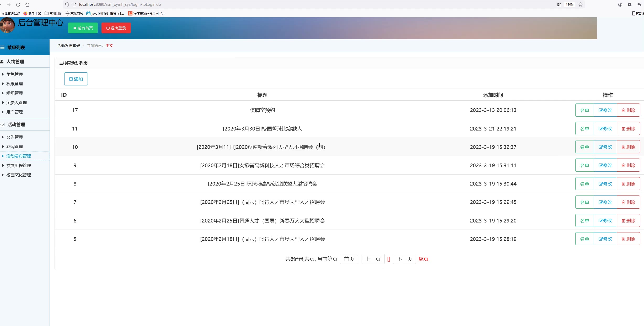
Task: Click the screenshot crop icon in toolbar
Action: [x=630, y=4]
